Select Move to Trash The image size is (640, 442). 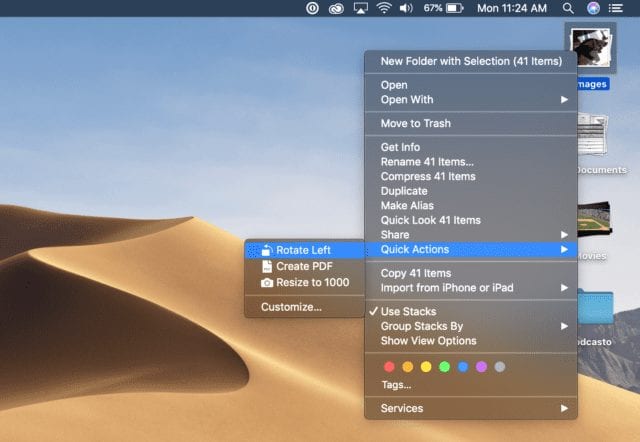415,123
